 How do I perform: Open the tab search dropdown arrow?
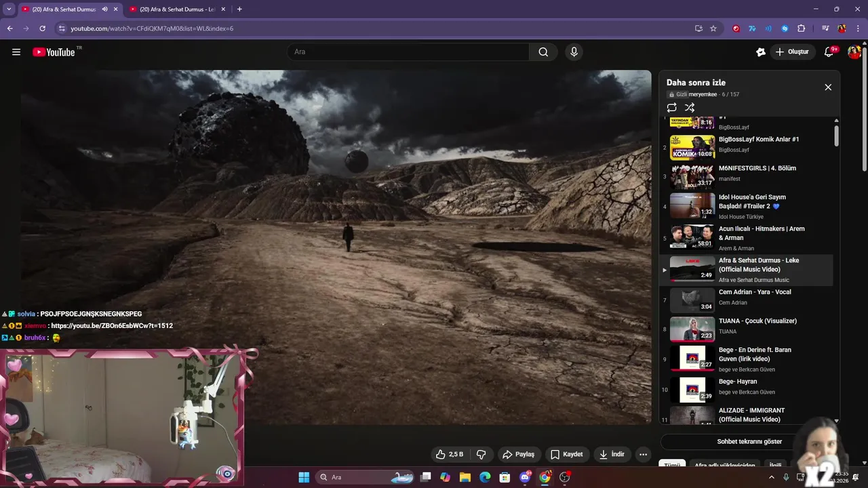tap(9, 9)
